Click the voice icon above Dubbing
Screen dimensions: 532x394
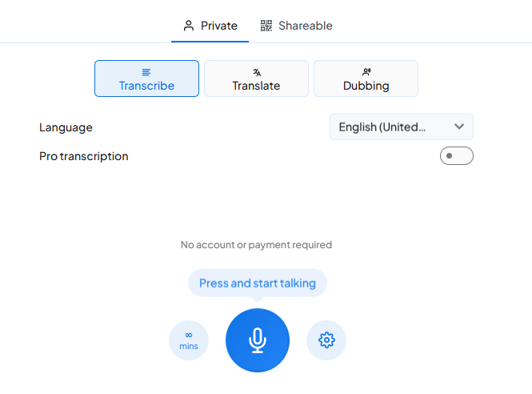(x=366, y=72)
